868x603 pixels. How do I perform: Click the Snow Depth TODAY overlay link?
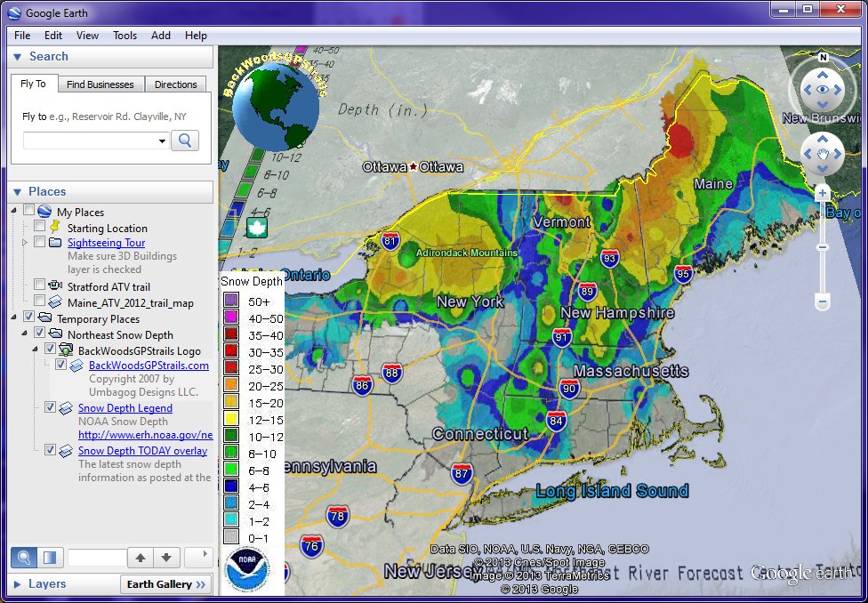(x=143, y=451)
